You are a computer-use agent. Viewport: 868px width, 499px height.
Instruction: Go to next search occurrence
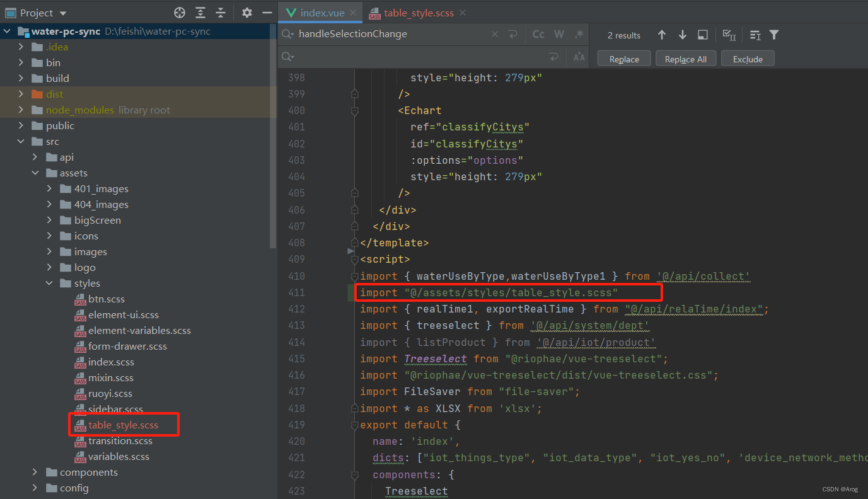pos(682,35)
